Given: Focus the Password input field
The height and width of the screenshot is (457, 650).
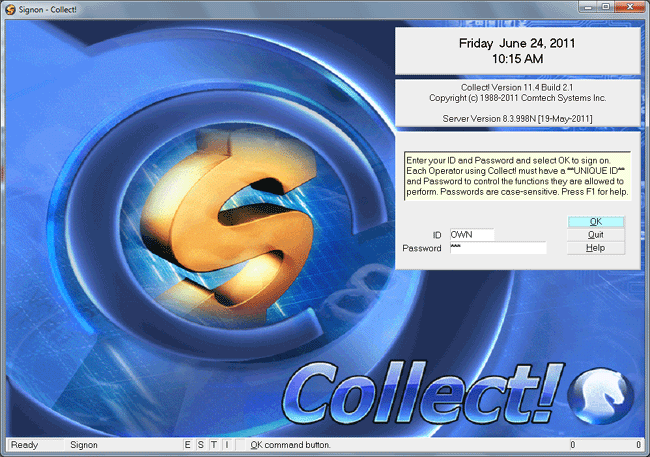Looking at the screenshot, I should coord(498,248).
